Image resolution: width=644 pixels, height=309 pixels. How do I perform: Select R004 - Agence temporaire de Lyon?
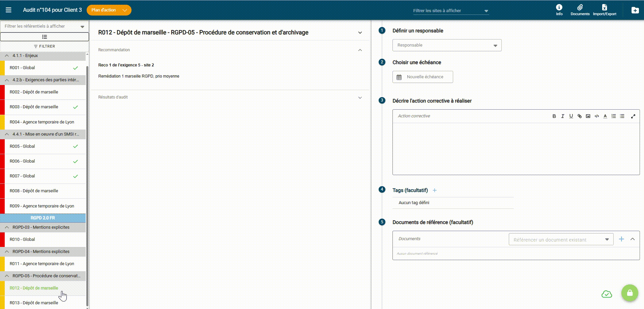(x=42, y=122)
